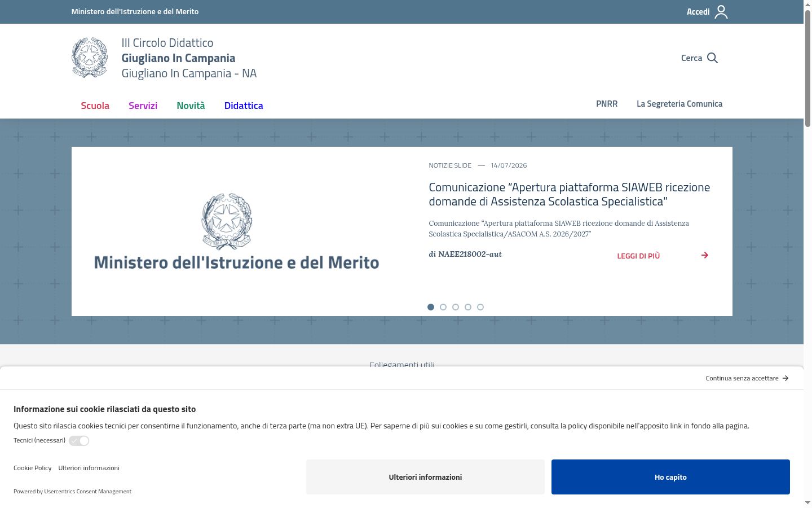Click the III Circolo Didattico Giugliano site title
This screenshot has height=508, width=812.
coord(189,58)
